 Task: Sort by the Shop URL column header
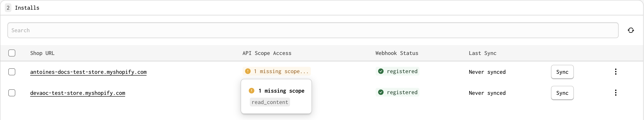click(x=42, y=53)
